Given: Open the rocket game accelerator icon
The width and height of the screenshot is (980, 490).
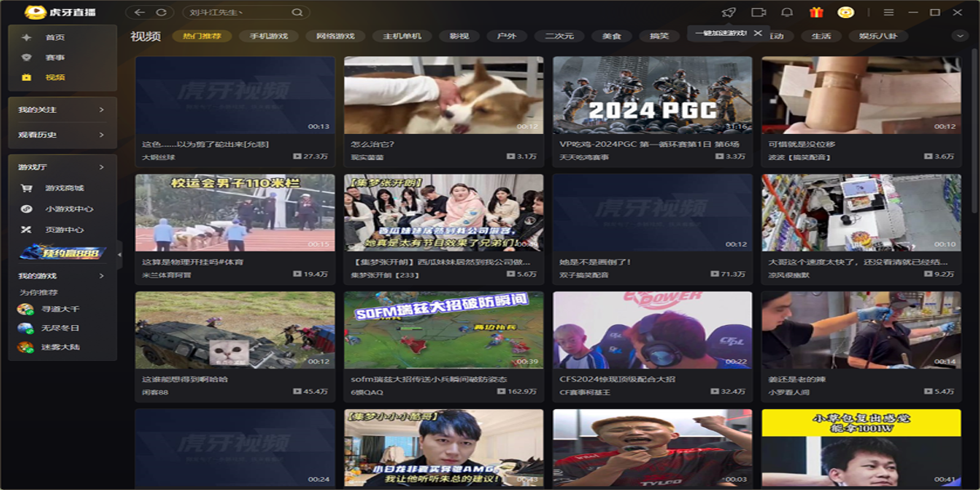Looking at the screenshot, I should coord(728,12).
